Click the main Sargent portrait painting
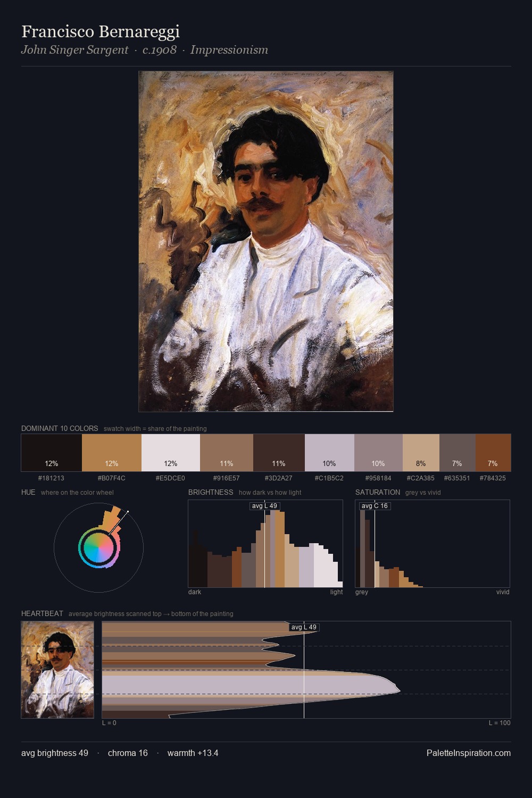 click(266, 242)
